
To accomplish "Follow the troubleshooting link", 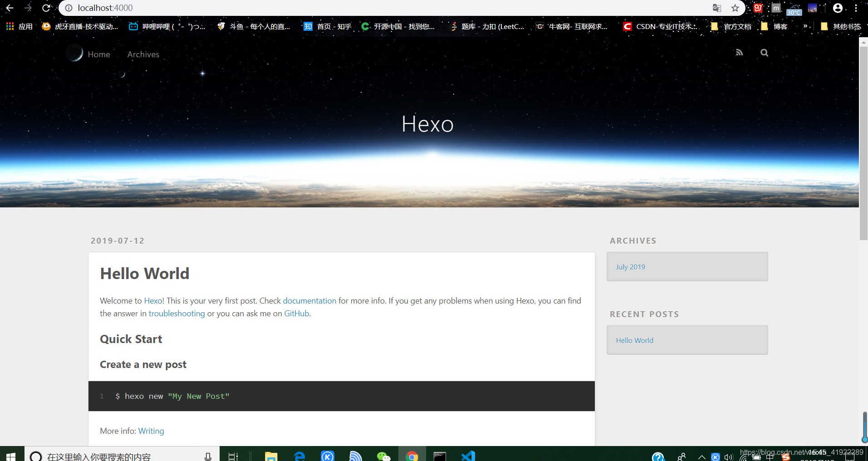I will click(x=177, y=314).
